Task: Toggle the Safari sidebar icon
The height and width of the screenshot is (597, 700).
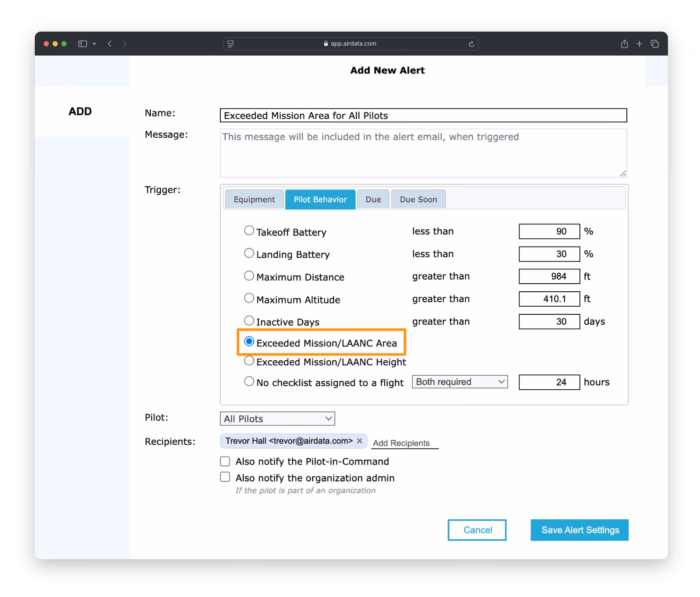Action: tap(82, 44)
